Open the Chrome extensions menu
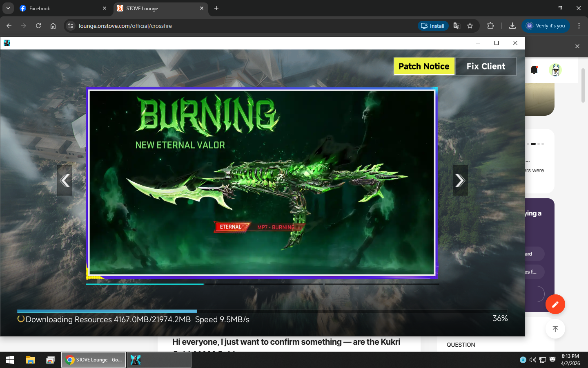This screenshot has width=588, height=368. [x=490, y=26]
